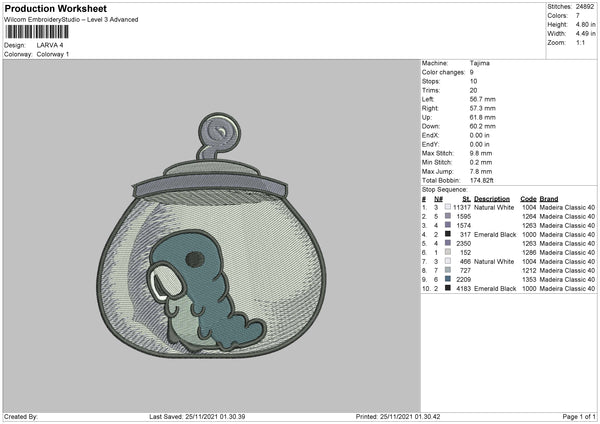Click the larva's black eye
This screenshot has width=600, height=424.
195,259
